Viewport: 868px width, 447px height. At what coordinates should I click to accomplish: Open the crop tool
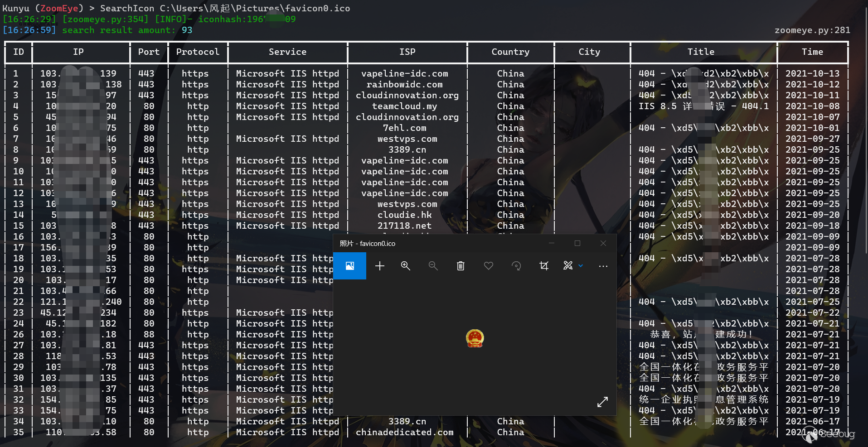pyautogui.click(x=544, y=266)
